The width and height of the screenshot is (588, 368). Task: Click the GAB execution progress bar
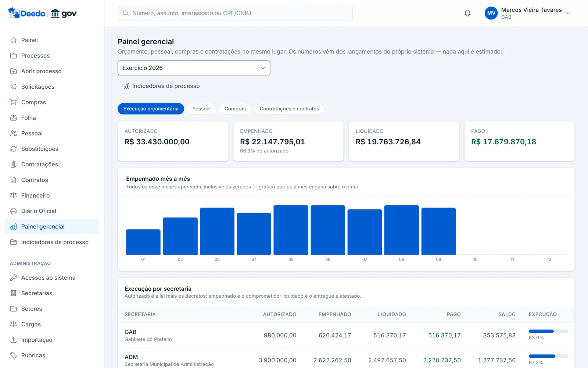548,331
